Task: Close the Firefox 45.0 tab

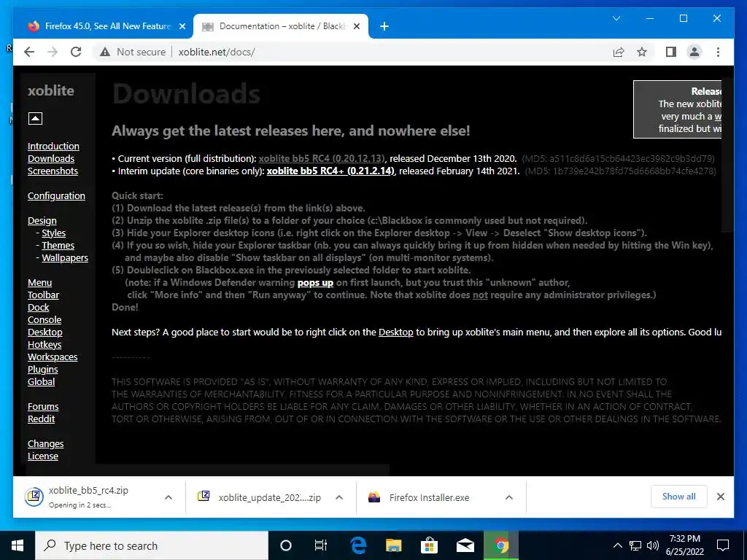Action: 182,27
